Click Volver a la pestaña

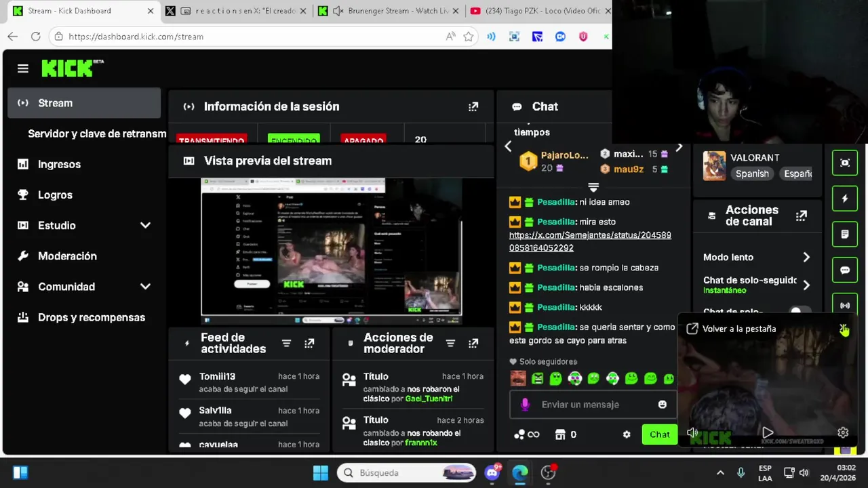coord(731,329)
